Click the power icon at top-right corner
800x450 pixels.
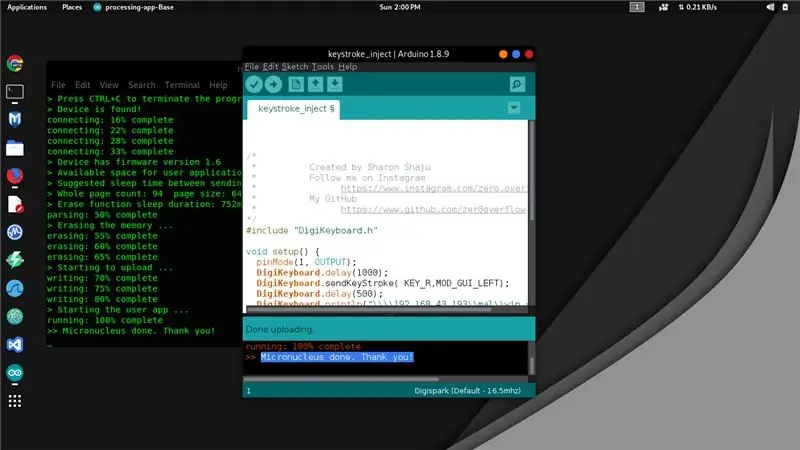pyautogui.click(x=785, y=7)
